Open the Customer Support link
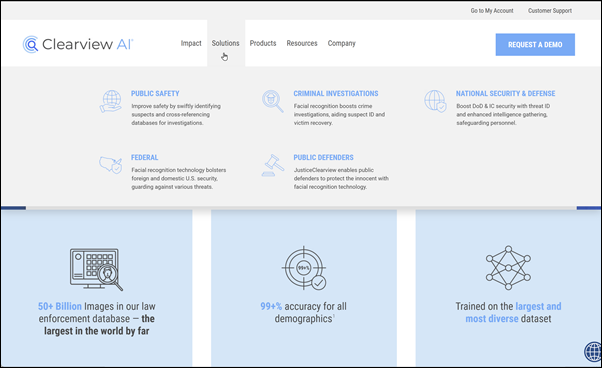This screenshot has width=602, height=368. point(550,11)
